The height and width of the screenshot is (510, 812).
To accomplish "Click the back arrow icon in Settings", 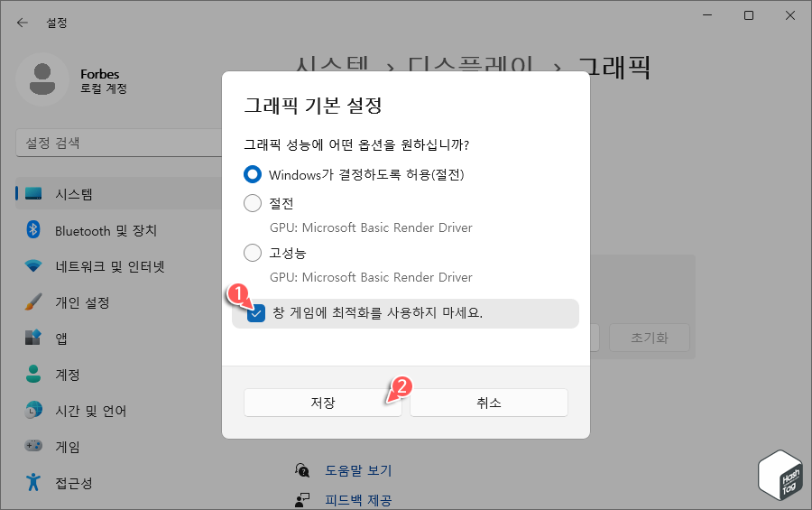I will [x=22, y=23].
